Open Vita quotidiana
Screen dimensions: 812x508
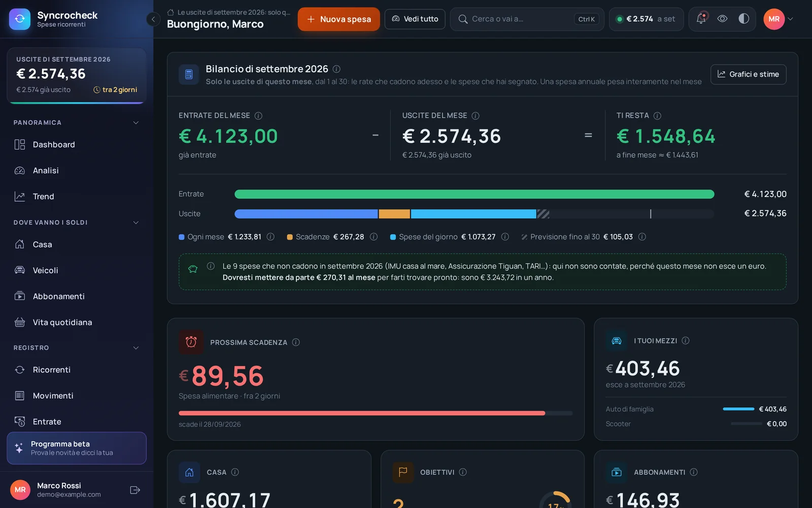(76, 323)
